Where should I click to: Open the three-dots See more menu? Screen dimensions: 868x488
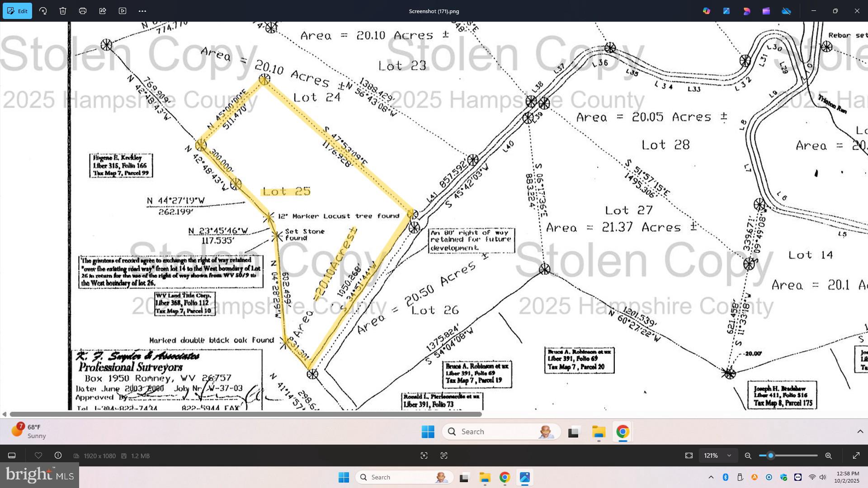tap(142, 11)
